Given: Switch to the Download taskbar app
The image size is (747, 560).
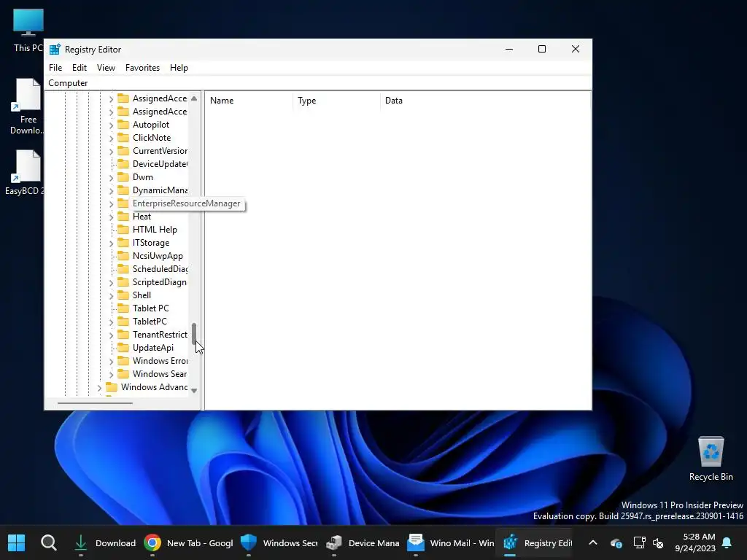Looking at the screenshot, I should [105, 542].
